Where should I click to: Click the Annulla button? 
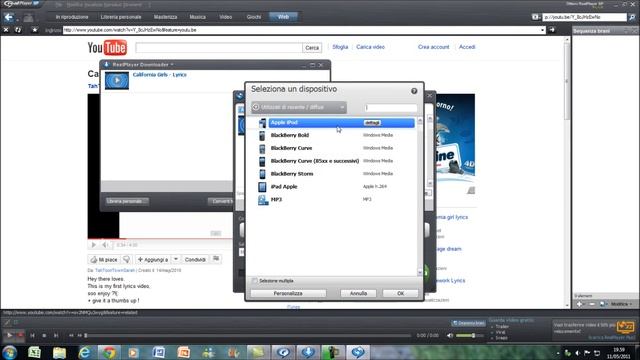(x=358, y=293)
